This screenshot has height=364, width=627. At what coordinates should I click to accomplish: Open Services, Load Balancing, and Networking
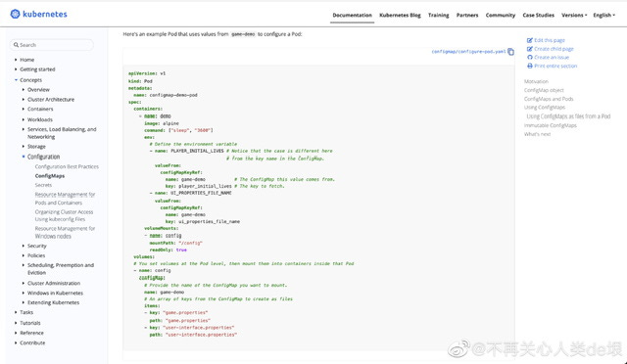[62, 133]
